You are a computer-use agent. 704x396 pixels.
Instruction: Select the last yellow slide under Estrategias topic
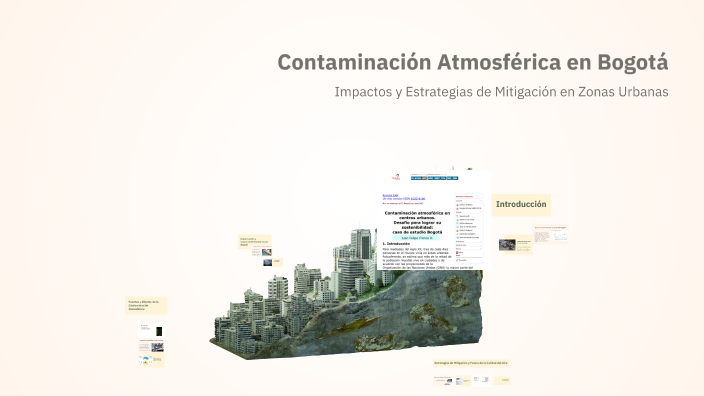502,381
